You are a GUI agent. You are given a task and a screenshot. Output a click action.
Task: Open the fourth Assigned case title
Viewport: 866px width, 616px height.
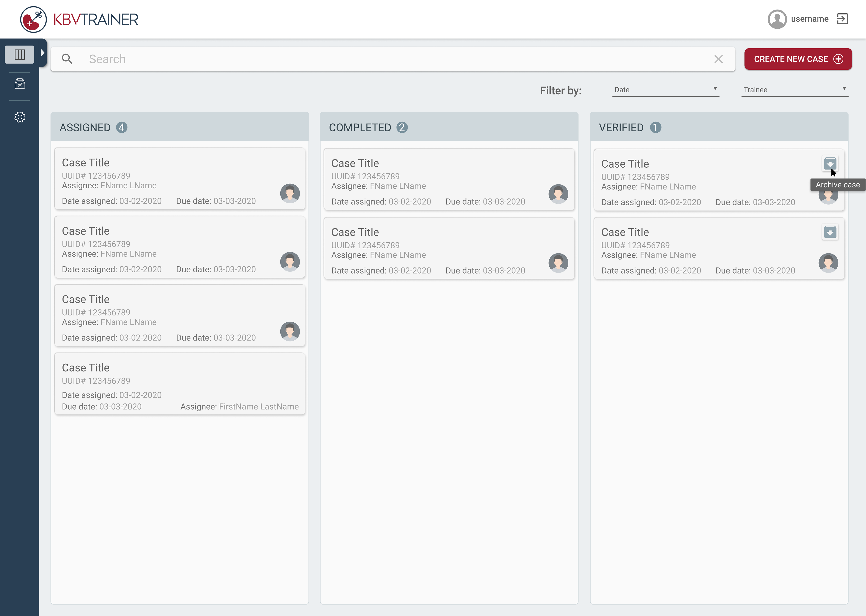[86, 368]
